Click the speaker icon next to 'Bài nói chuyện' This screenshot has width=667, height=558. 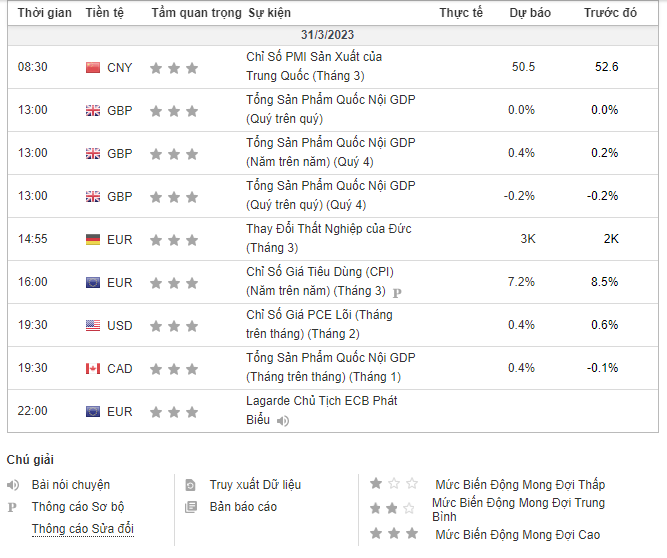13,485
